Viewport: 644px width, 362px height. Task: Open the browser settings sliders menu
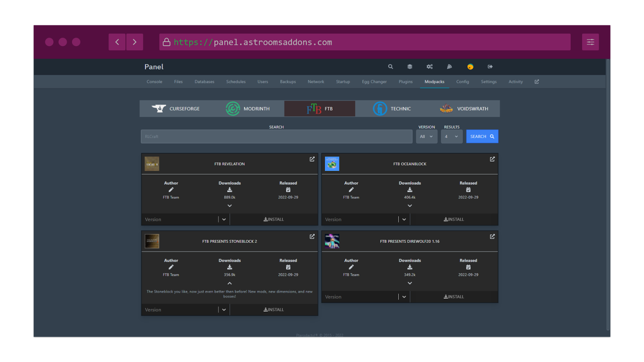click(590, 42)
